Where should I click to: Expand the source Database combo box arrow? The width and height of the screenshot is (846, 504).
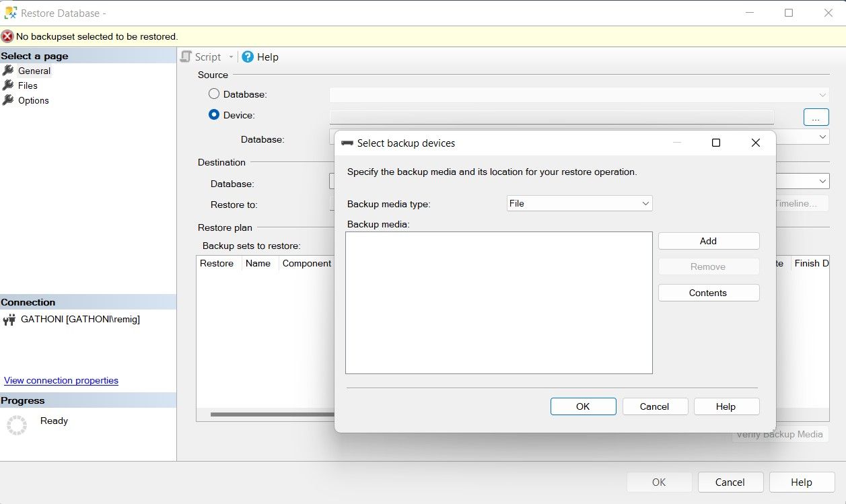tap(822, 95)
